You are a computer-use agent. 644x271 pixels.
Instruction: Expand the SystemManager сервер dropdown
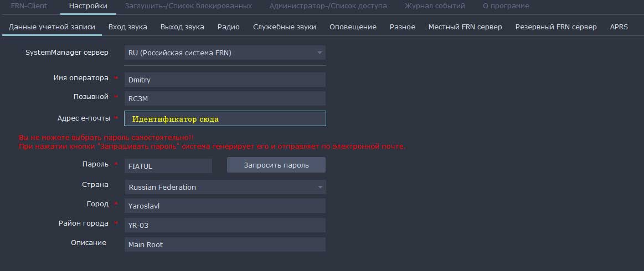coord(225,53)
